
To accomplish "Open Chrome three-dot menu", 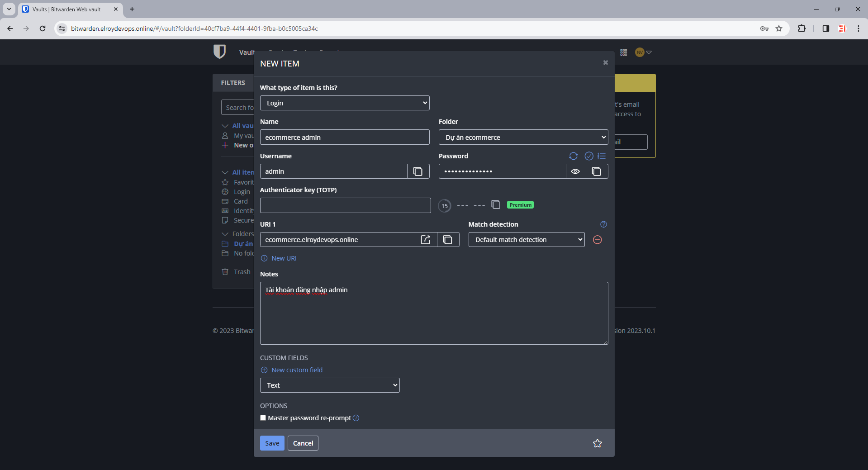I will point(858,28).
